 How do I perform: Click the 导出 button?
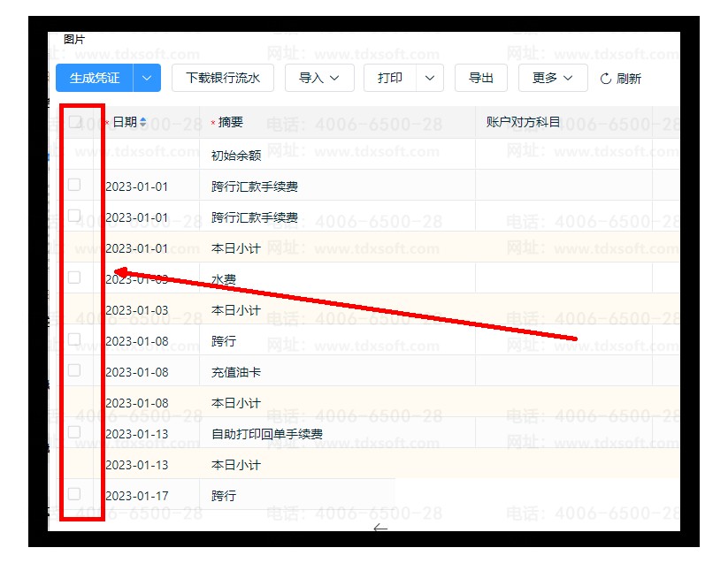click(481, 78)
